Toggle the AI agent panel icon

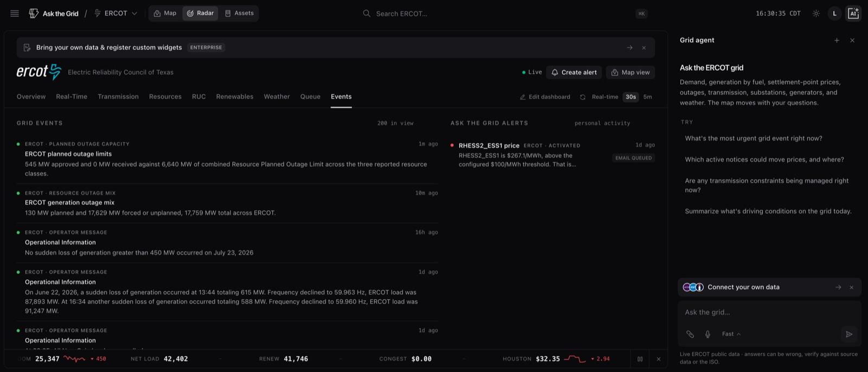(853, 14)
